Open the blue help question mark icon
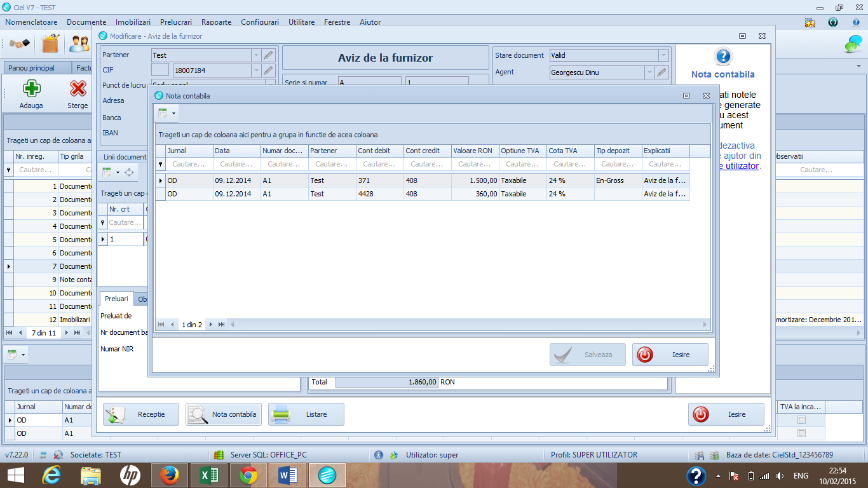Image resolution: width=868 pixels, height=488 pixels. click(722, 57)
